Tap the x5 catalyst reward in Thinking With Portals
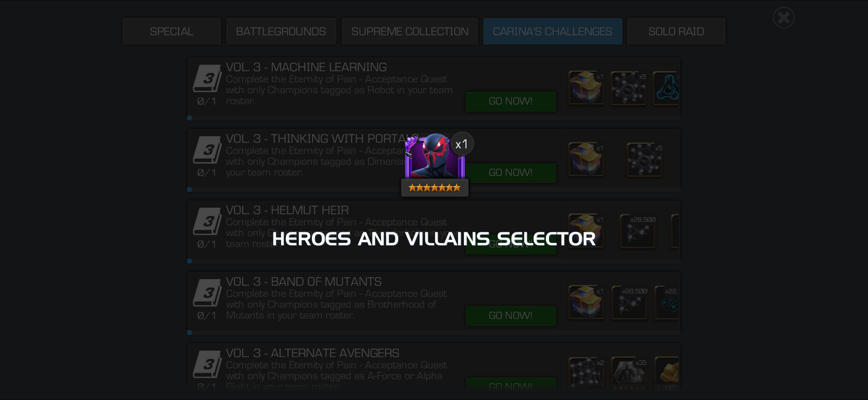868x400 pixels. (x=644, y=160)
